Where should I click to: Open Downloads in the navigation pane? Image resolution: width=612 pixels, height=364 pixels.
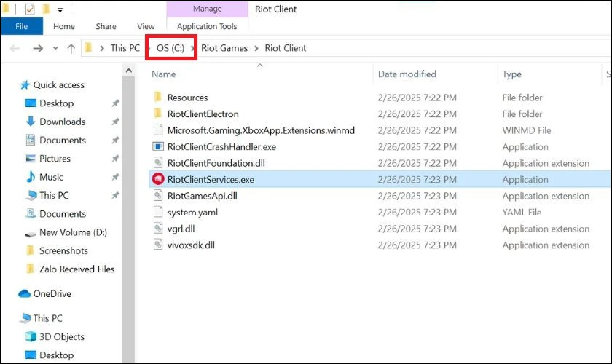pos(62,122)
